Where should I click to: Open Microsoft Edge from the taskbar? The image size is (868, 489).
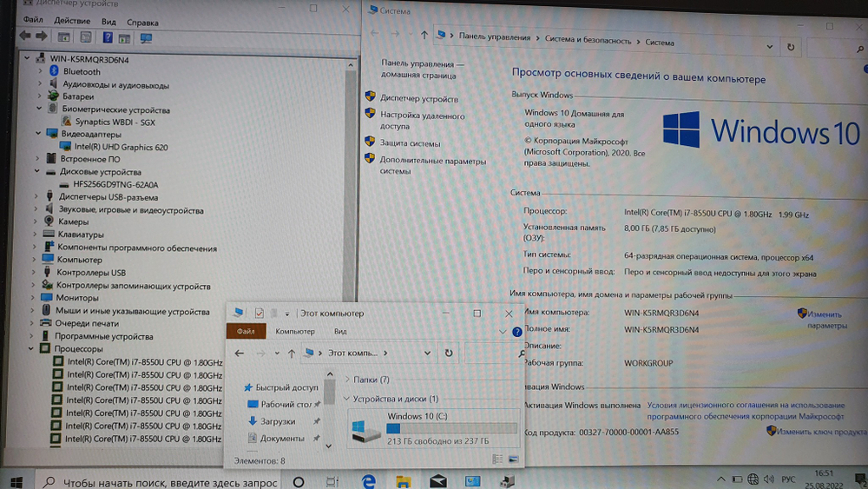tap(368, 482)
